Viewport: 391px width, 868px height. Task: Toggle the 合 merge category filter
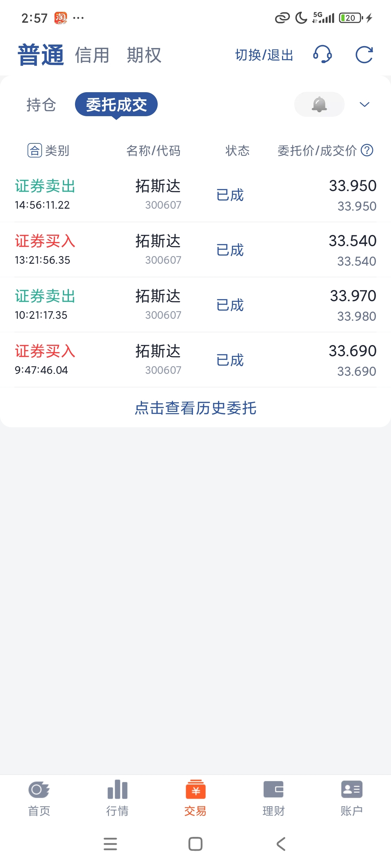point(35,150)
